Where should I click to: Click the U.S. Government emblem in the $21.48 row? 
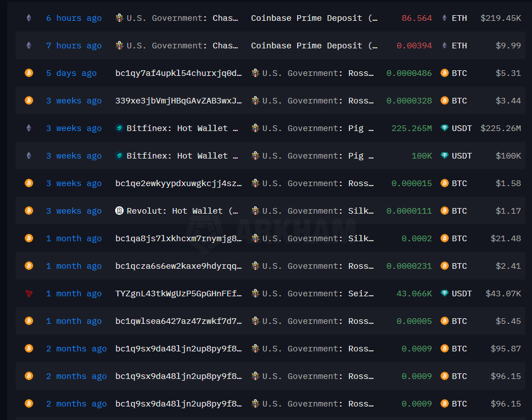pyautogui.click(x=255, y=238)
